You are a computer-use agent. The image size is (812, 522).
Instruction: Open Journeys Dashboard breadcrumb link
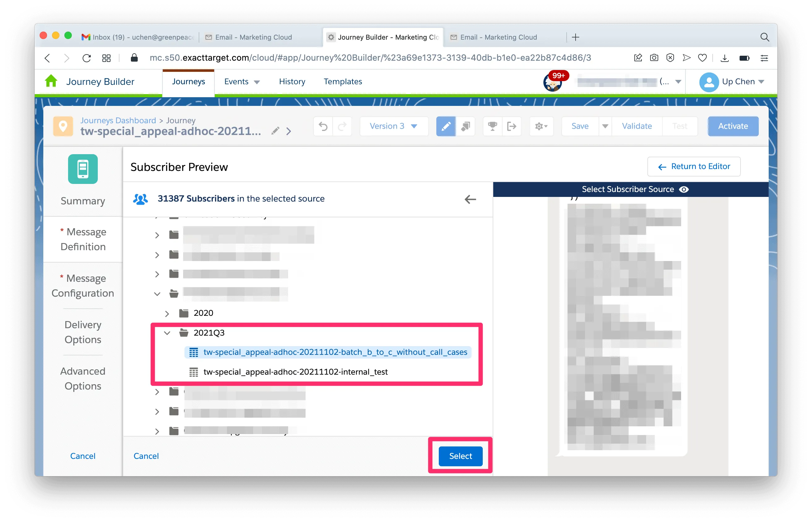point(118,120)
